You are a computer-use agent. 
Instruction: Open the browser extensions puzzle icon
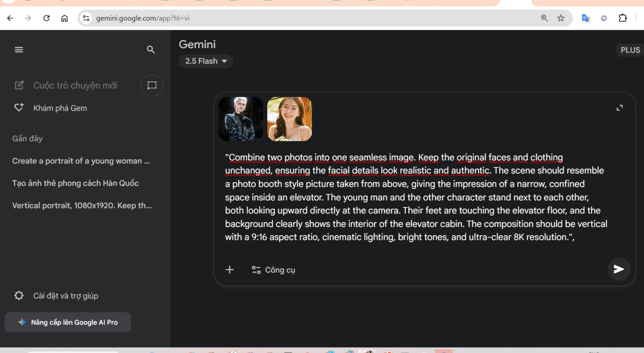pyautogui.click(x=623, y=18)
